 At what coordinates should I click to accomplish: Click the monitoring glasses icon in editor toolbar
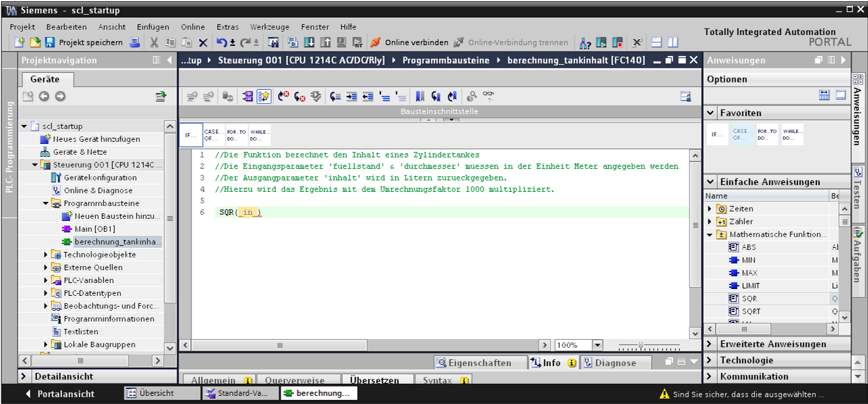coord(488,97)
